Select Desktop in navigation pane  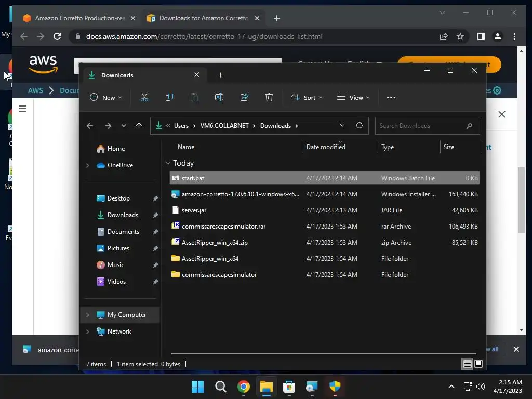(x=118, y=198)
